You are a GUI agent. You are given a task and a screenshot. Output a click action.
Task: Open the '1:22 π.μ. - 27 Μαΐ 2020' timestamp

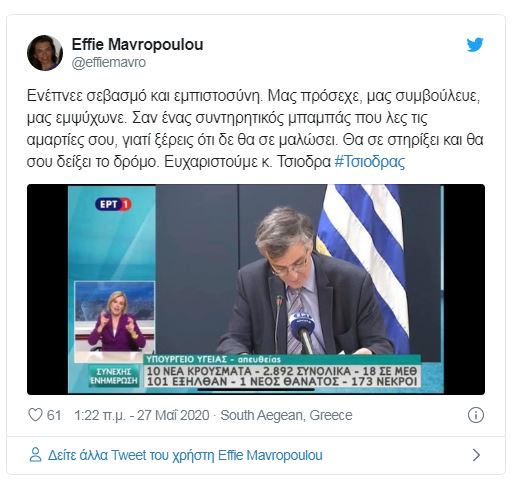click(x=142, y=415)
